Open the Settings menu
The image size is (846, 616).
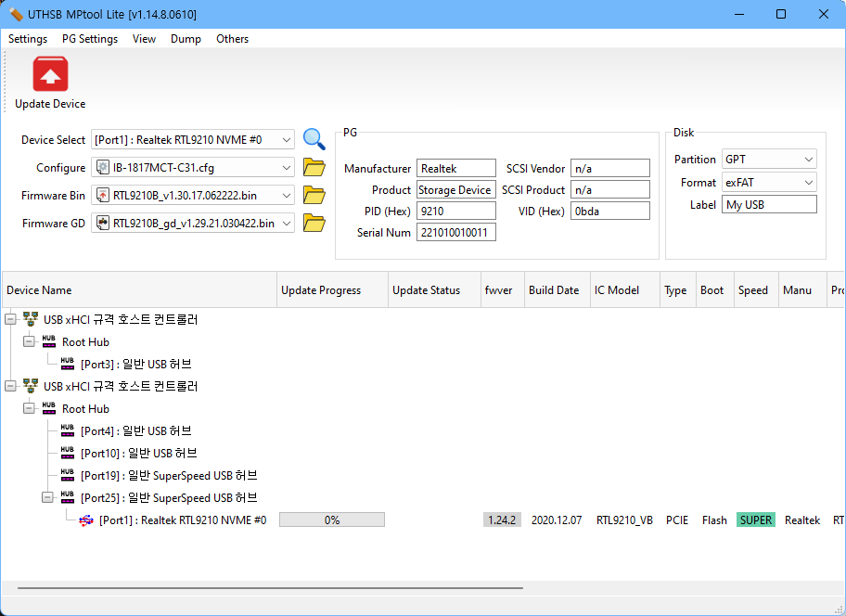28,39
